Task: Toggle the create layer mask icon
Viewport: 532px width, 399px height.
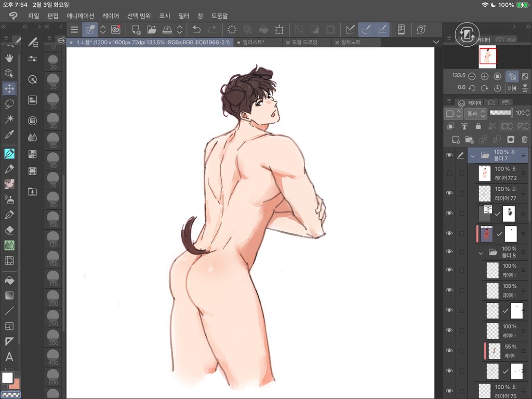Action: (x=511, y=139)
